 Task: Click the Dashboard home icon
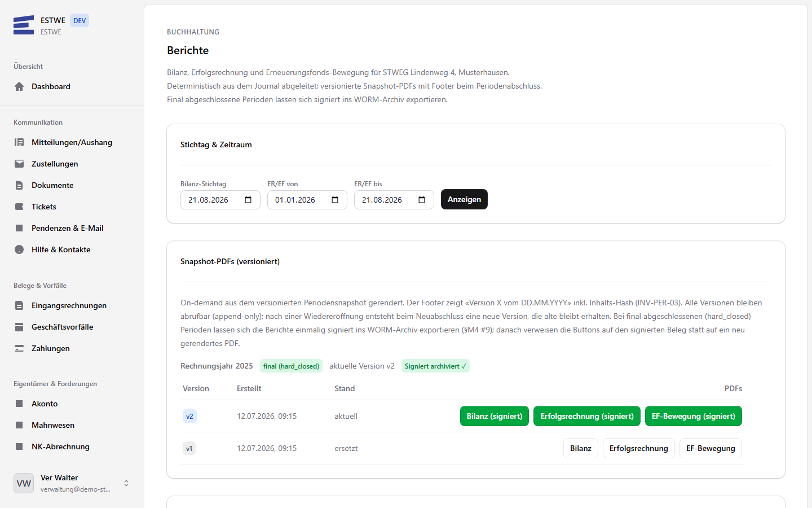click(19, 86)
